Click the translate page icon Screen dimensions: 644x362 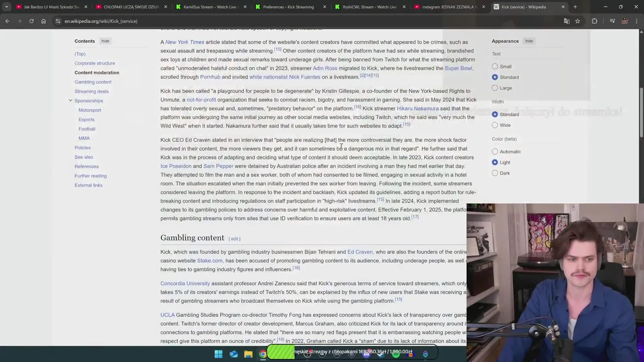click(567, 21)
